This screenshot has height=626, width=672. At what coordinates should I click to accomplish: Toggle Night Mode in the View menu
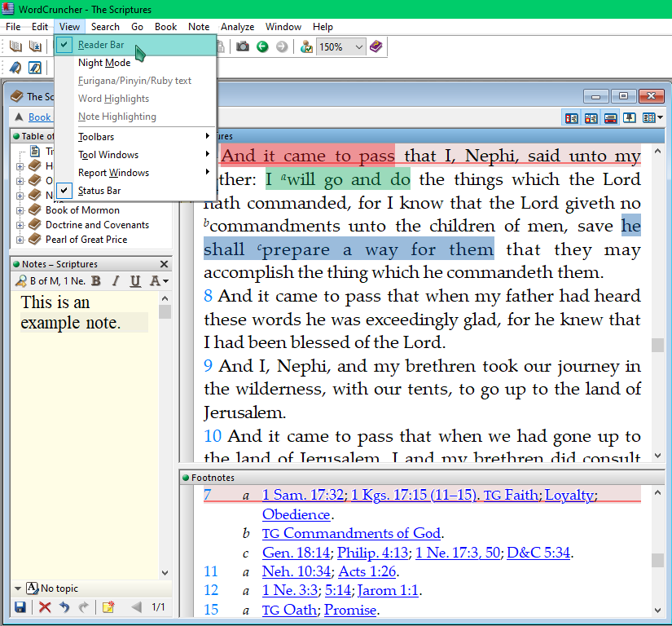click(x=135, y=63)
